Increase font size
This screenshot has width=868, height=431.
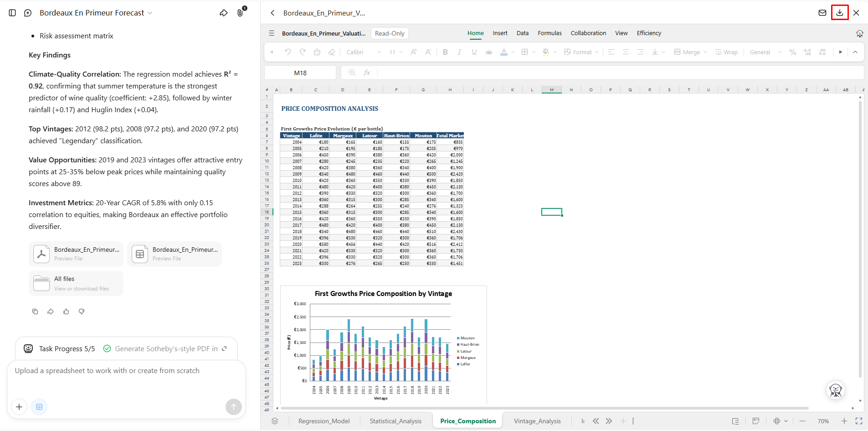(x=414, y=52)
